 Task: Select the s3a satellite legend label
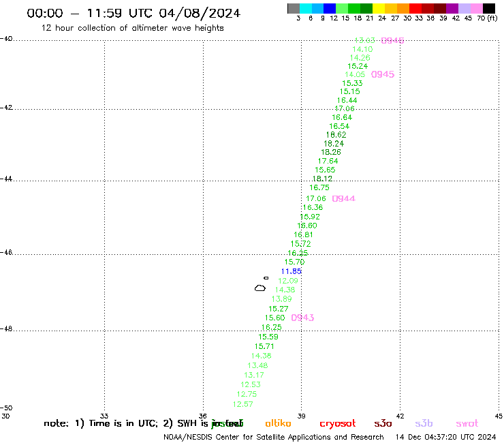[383, 423]
